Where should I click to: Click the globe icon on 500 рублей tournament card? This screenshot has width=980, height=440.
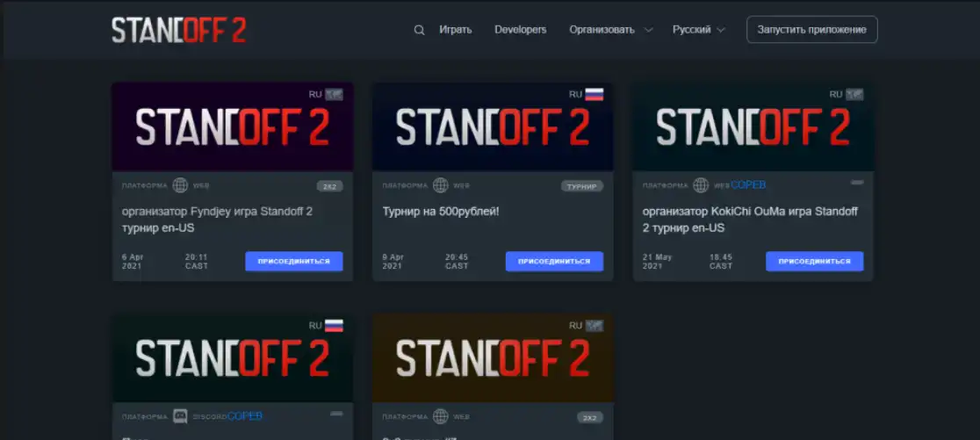[441, 185]
